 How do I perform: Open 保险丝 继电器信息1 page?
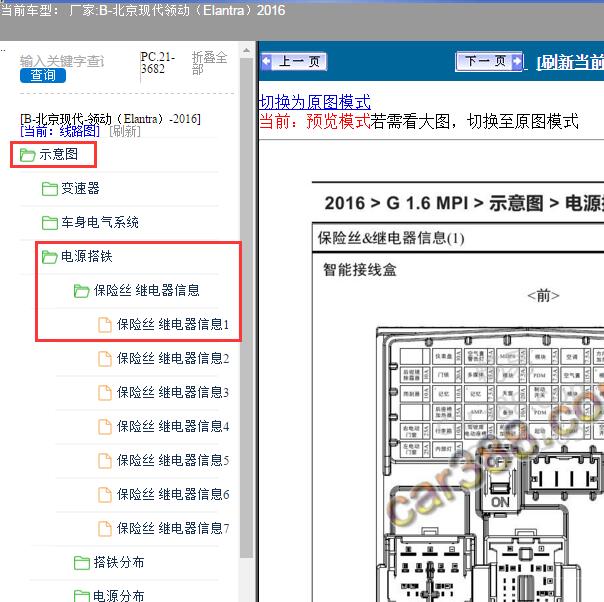click(173, 324)
